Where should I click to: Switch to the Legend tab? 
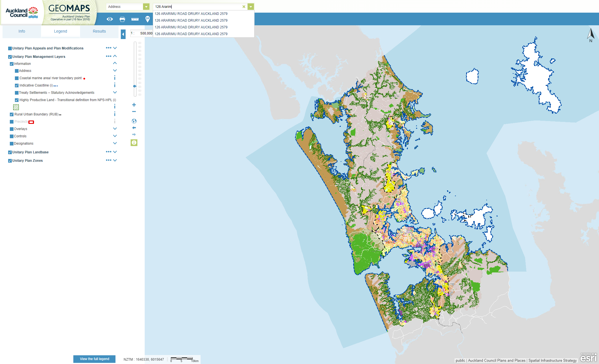coord(60,31)
